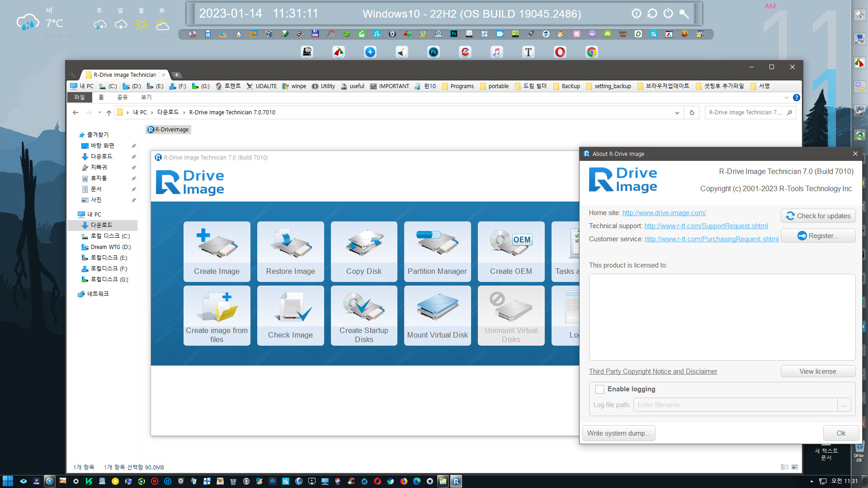Open the Home site link
The image size is (868, 488).
(664, 213)
